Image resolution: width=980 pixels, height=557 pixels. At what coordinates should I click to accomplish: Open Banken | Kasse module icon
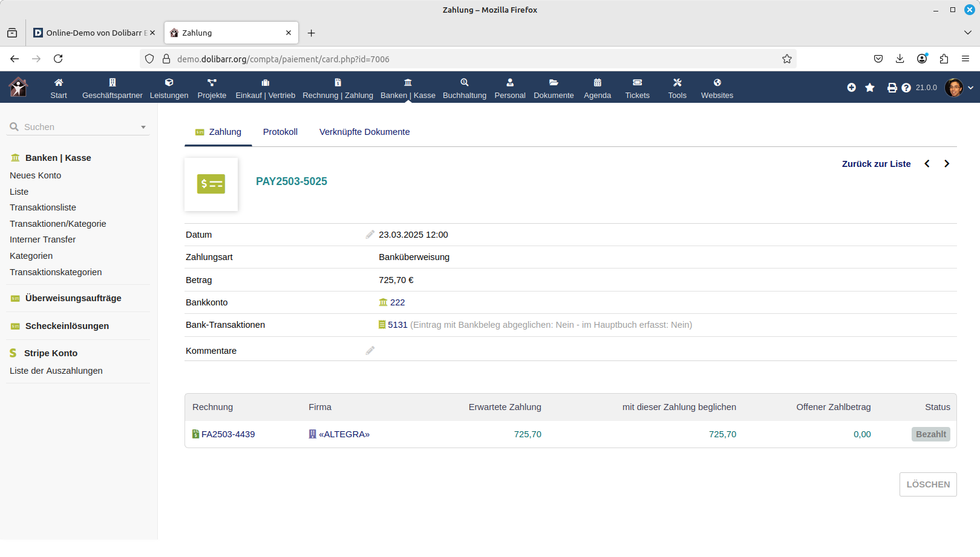click(x=408, y=82)
